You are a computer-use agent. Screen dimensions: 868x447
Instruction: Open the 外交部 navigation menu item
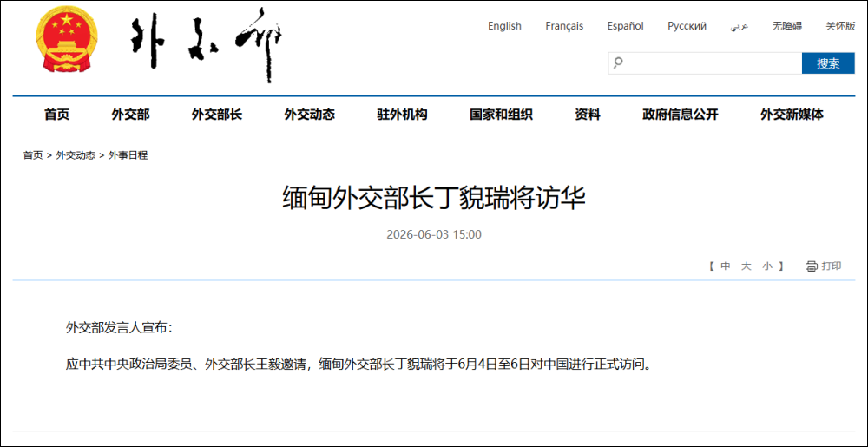click(131, 115)
